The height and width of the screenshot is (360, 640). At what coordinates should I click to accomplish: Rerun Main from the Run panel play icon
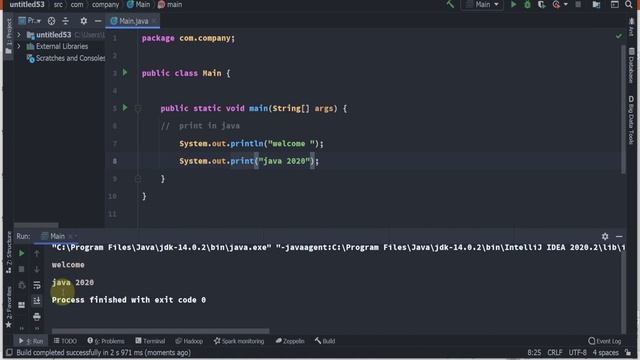click(x=22, y=253)
